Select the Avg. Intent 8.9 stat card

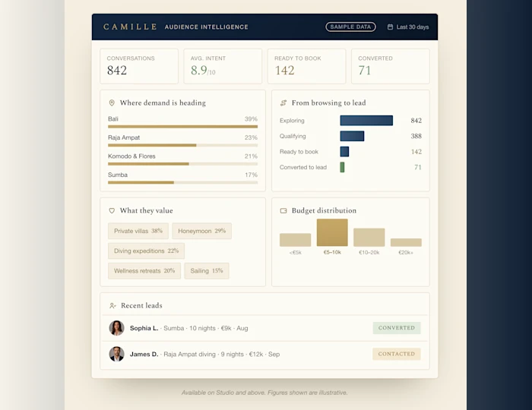pos(223,66)
